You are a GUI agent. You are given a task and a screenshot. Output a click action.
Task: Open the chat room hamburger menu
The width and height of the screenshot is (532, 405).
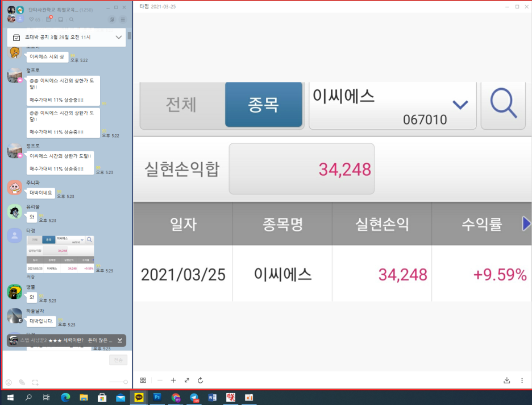click(123, 19)
